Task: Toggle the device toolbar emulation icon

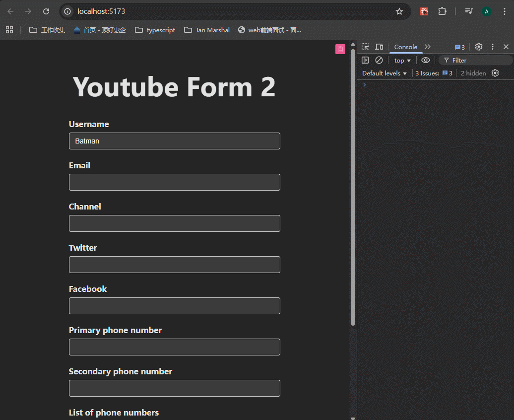Action: 379,47
